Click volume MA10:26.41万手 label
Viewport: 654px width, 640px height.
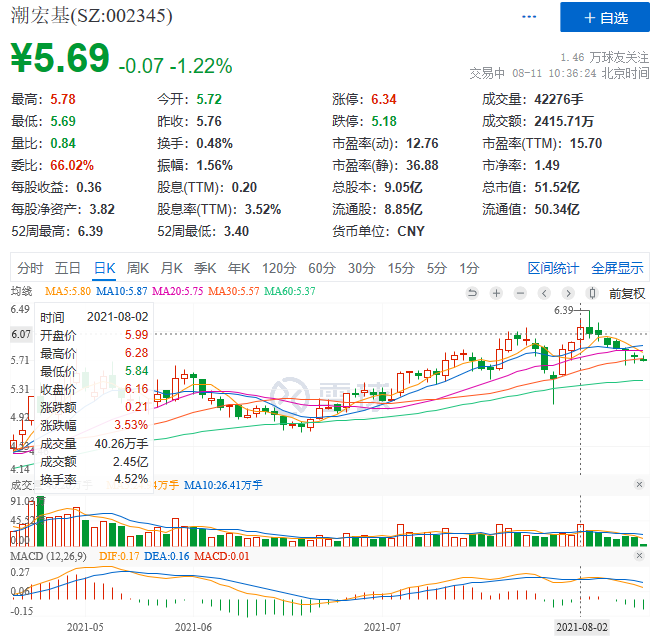click(223, 485)
